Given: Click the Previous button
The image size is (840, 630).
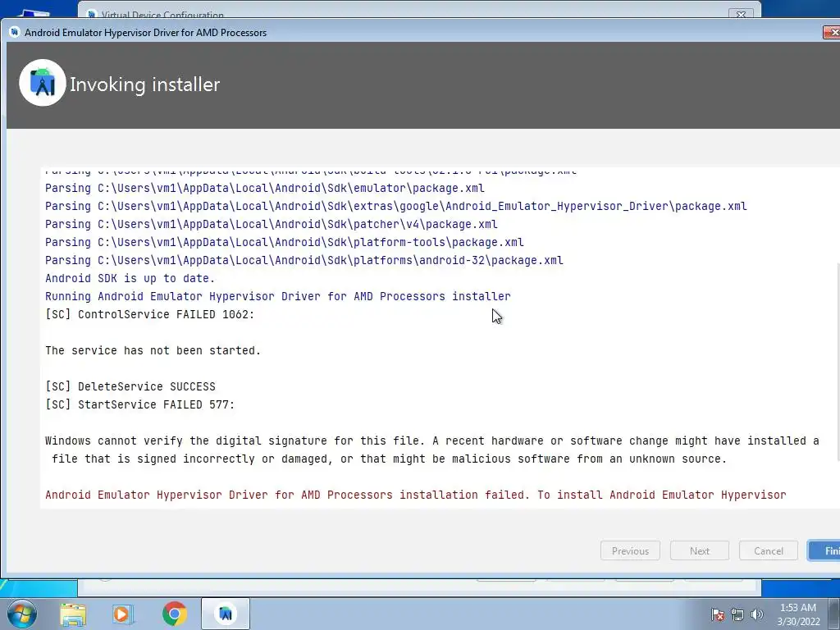Looking at the screenshot, I should (x=630, y=550).
